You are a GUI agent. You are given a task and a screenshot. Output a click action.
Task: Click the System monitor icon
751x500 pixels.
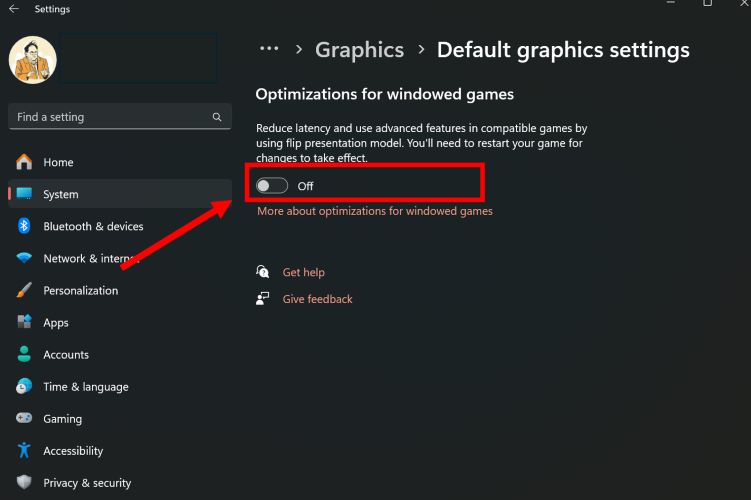24,193
